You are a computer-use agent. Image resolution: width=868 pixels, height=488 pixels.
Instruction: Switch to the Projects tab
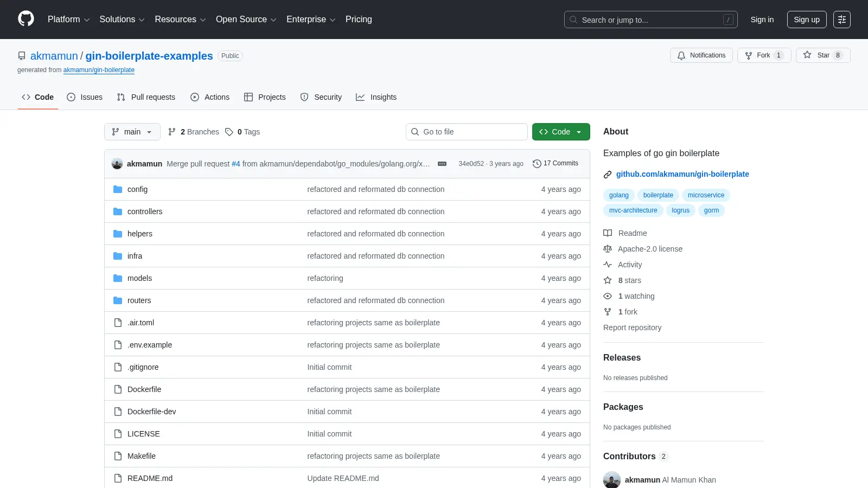tap(265, 97)
